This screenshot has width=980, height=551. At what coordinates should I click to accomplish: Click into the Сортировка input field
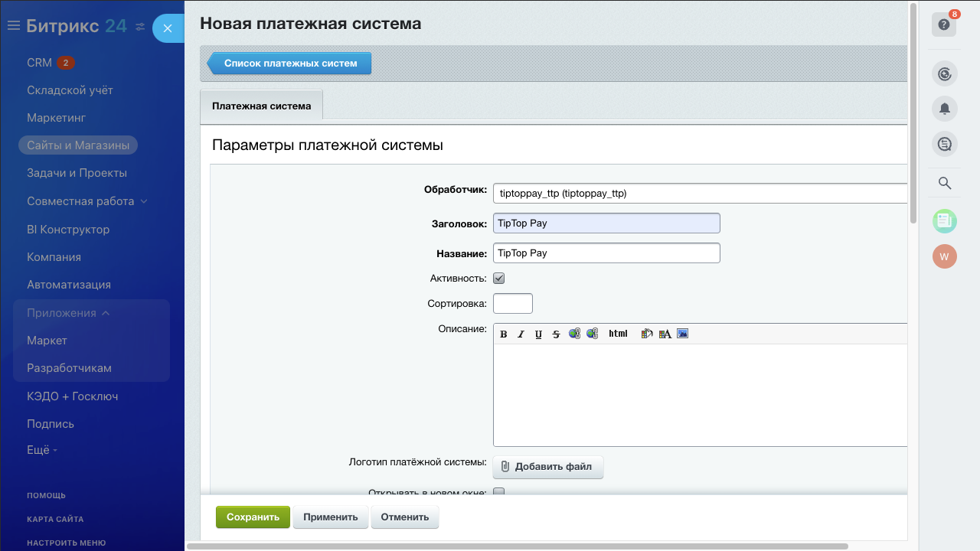[x=512, y=304]
